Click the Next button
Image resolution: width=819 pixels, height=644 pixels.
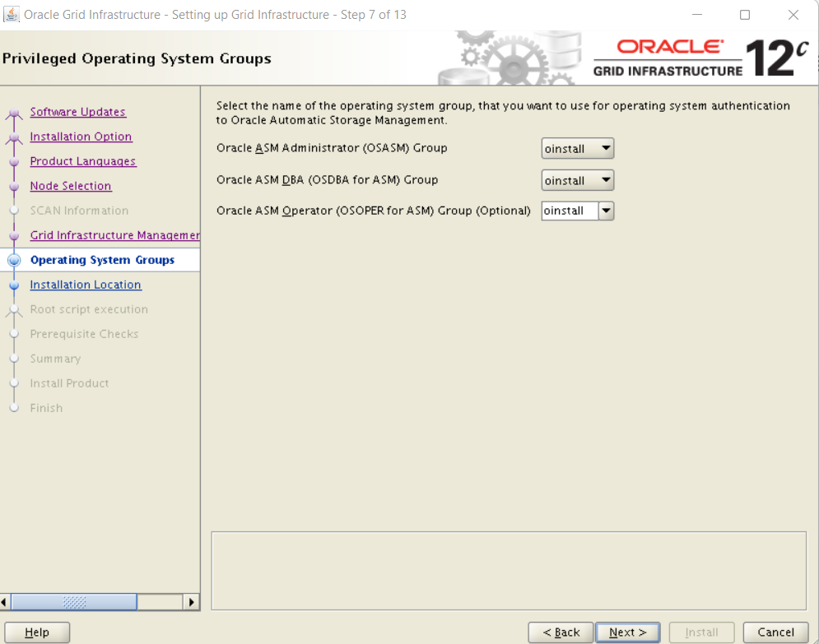click(x=628, y=632)
